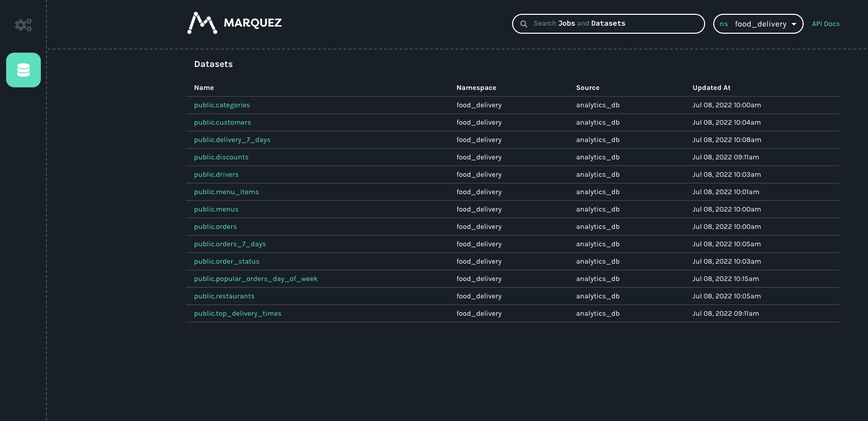
Task: Click updated time in public.top_delivery_times row
Action: (x=726, y=314)
